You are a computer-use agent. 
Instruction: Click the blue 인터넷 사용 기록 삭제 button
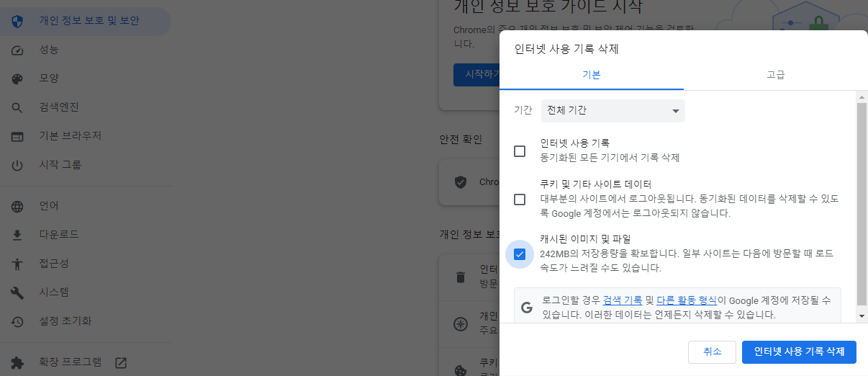pyautogui.click(x=799, y=352)
